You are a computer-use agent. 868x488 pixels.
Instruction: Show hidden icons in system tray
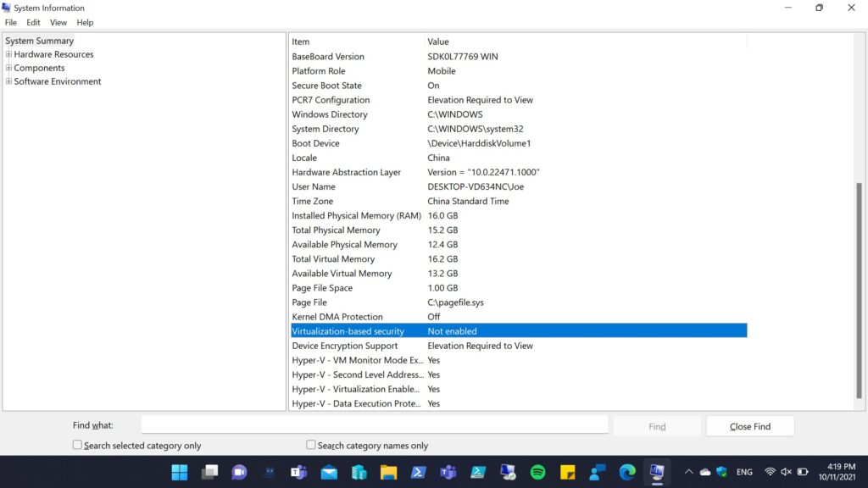[x=687, y=472]
